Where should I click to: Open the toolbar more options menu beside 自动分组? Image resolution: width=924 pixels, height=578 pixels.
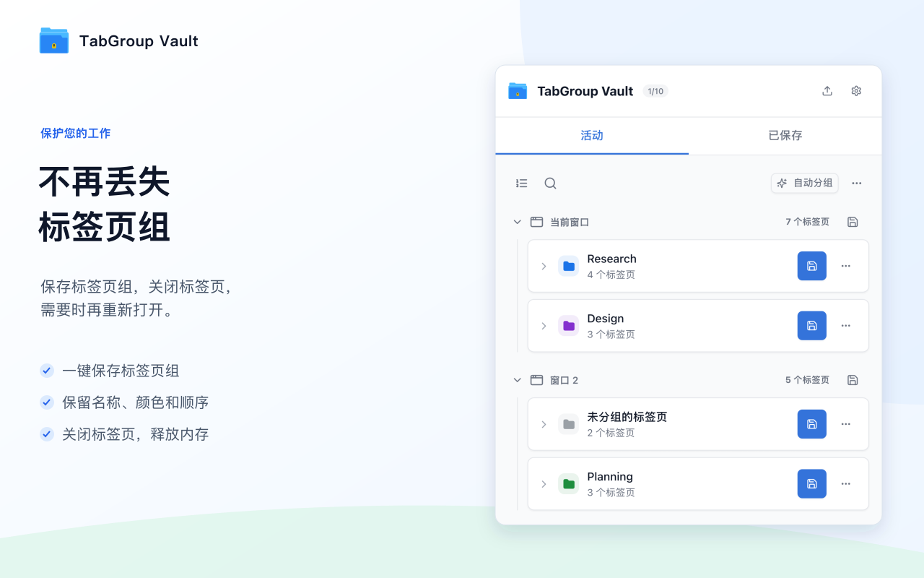(856, 184)
